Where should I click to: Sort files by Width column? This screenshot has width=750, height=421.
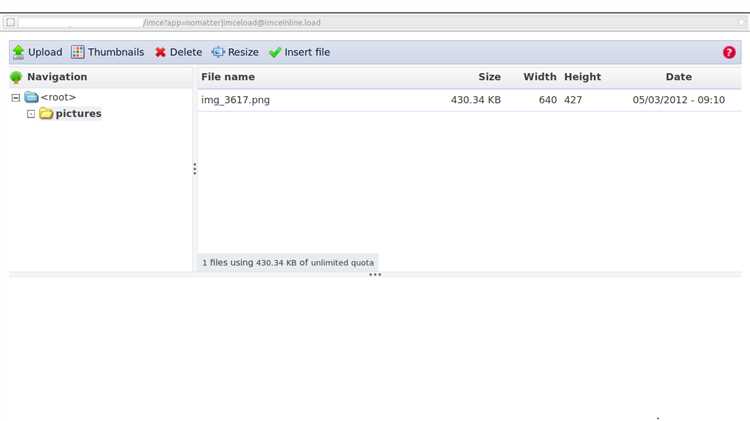pyautogui.click(x=540, y=77)
